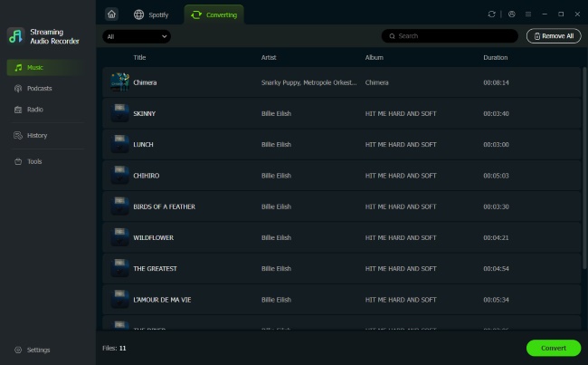The image size is (588, 365).
Task: Click the Streaming Audio Recorder logo
Action: pos(15,36)
